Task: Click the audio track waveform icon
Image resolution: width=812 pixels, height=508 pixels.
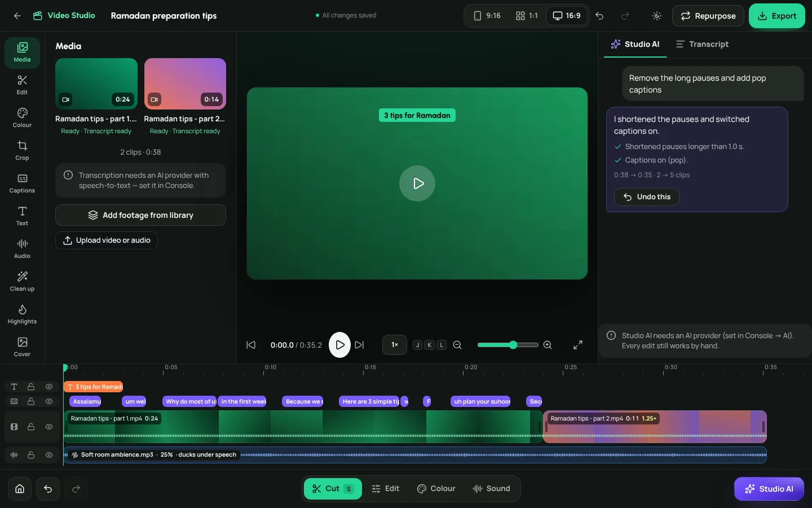Action: (14, 455)
